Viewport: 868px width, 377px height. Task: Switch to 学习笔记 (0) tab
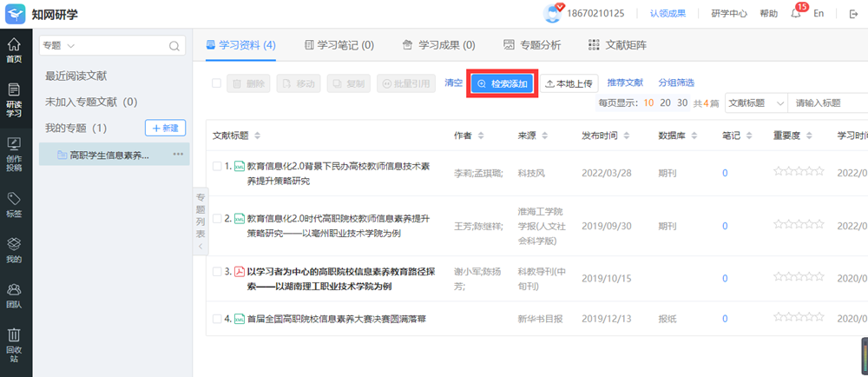(x=339, y=45)
